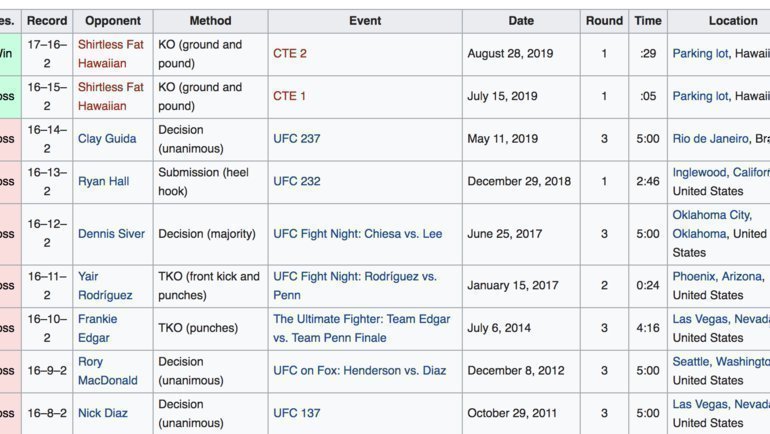Open Ryan Hall's page
Screen dimensions: 770x434
(x=104, y=181)
